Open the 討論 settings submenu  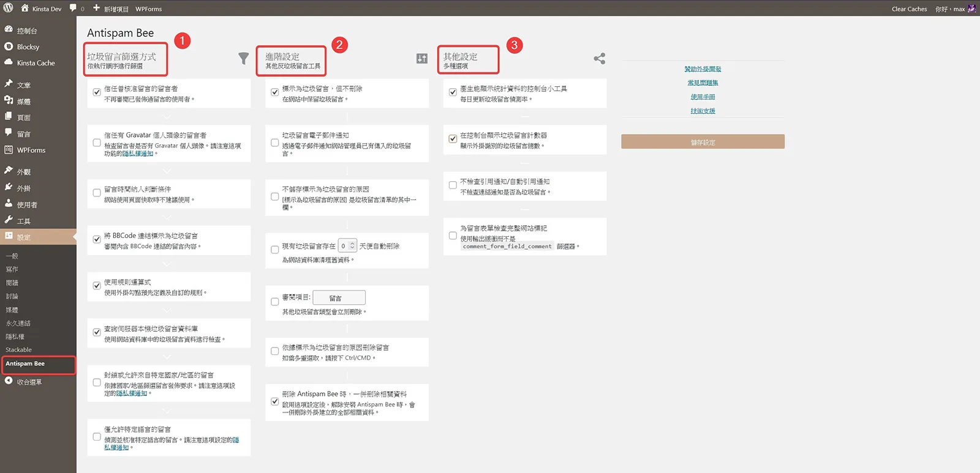[x=12, y=296]
